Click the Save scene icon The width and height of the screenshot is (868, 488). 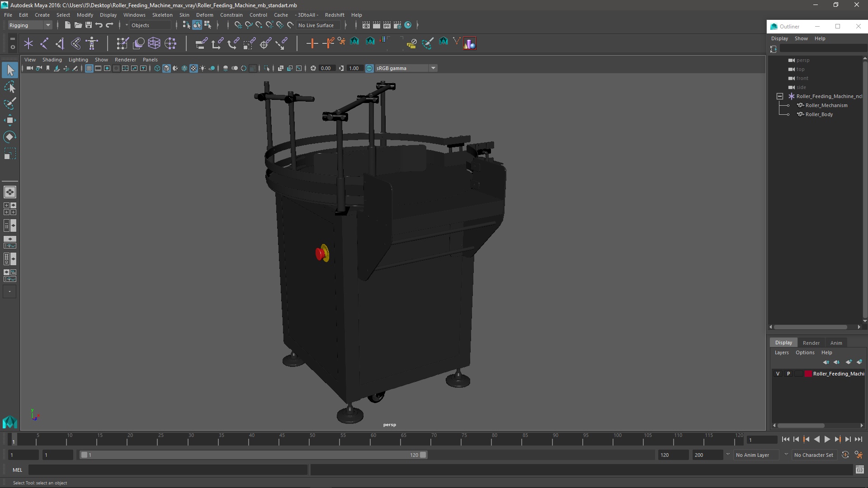(x=89, y=25)
